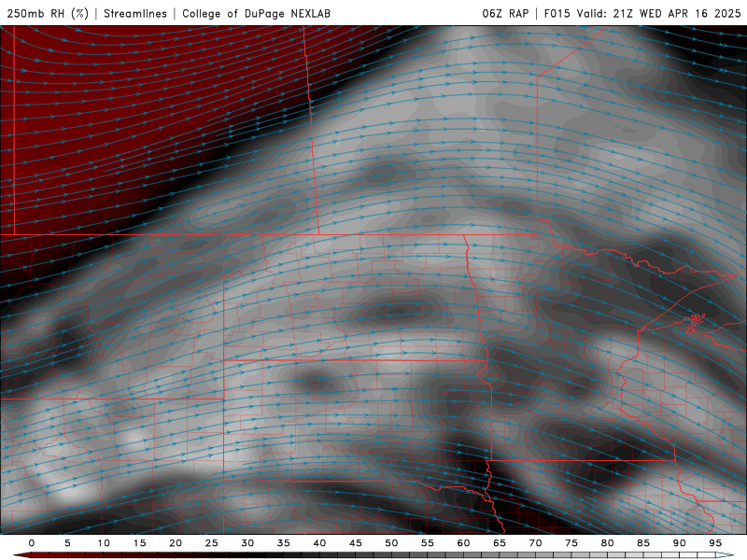Image resolution: width=747 pixels, height=560 pixels.
Task: Pick the '30' tick label on colorbar
Action: click(247, 543)
